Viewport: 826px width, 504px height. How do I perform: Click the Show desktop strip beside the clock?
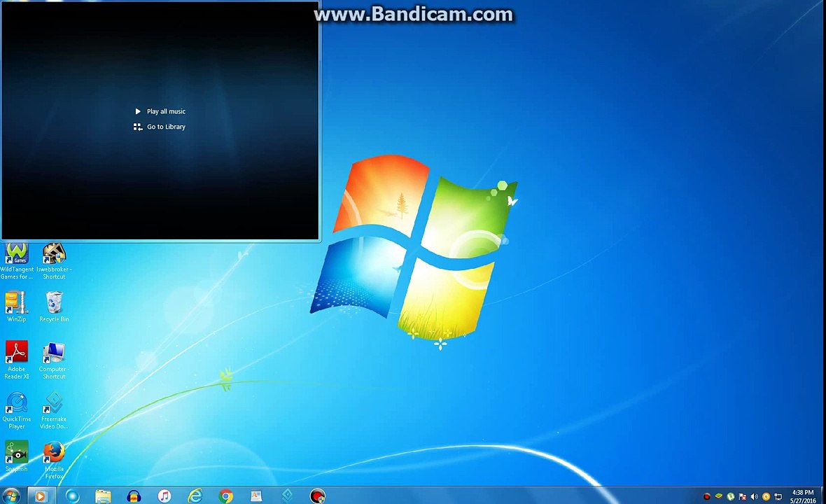tap(822, 496)
